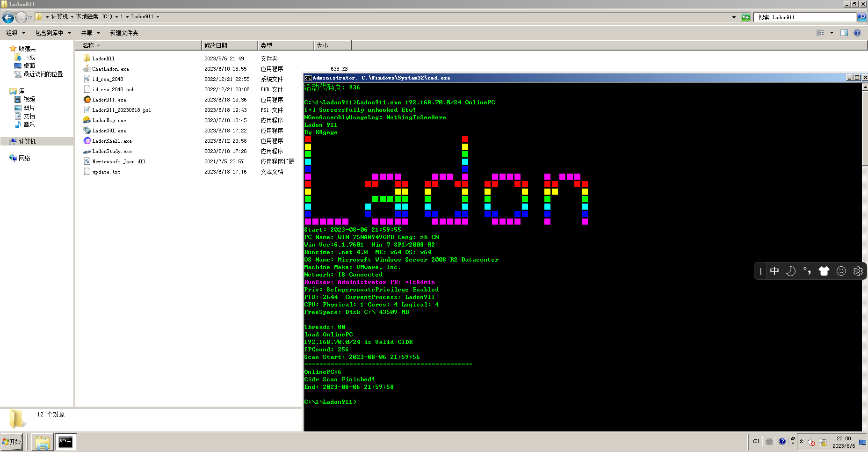Click the search magnifier button
The height and width of the screenshot is (452, 868).
[862, 17]
